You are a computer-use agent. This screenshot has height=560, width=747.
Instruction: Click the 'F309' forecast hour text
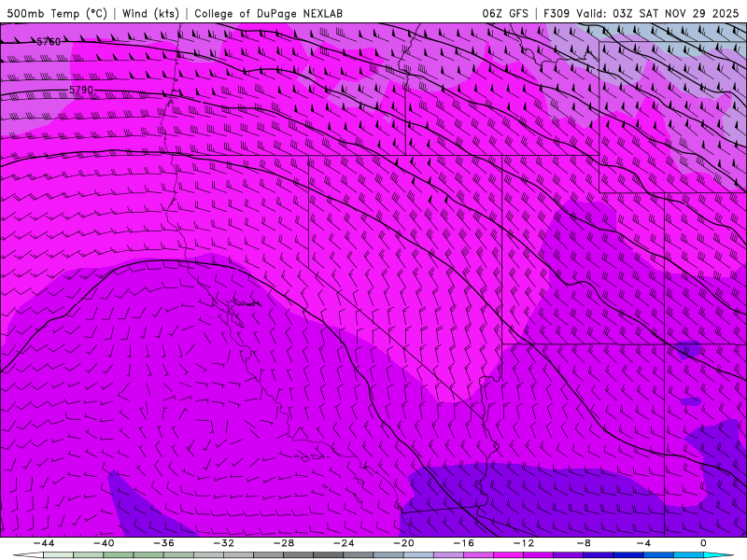tap(557, 13)
